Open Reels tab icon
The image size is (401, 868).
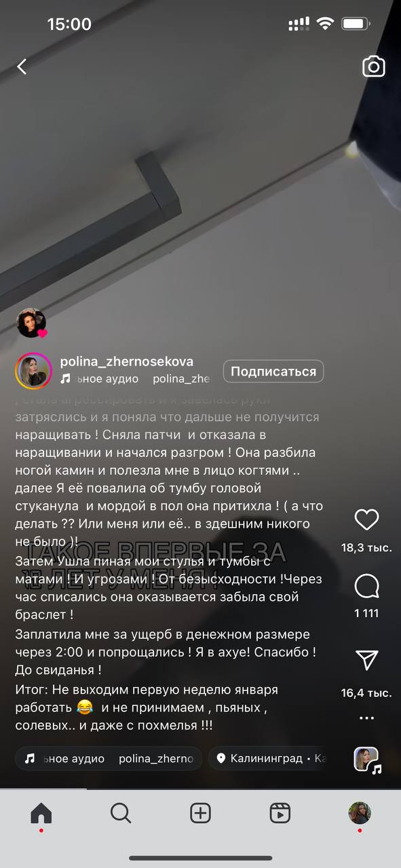point(280,812)
